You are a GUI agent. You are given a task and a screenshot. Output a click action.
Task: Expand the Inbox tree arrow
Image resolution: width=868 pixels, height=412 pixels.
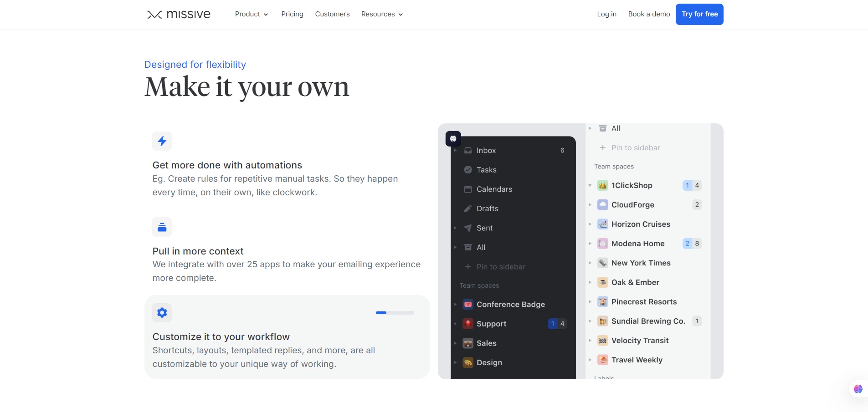pos(455,150)
